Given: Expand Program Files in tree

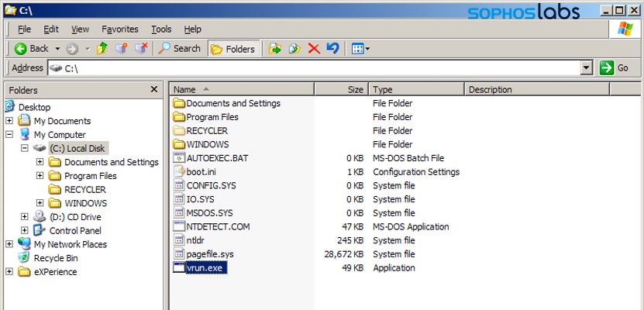Looking at the screenshot, I should pyautogui.click(x=40, y=176).
